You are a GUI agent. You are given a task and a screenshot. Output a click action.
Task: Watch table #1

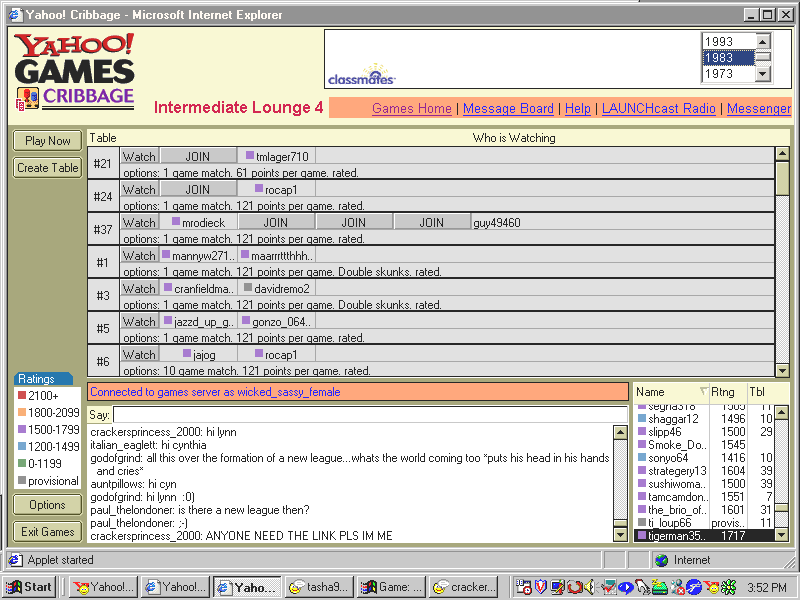click(x=139, y=256)
